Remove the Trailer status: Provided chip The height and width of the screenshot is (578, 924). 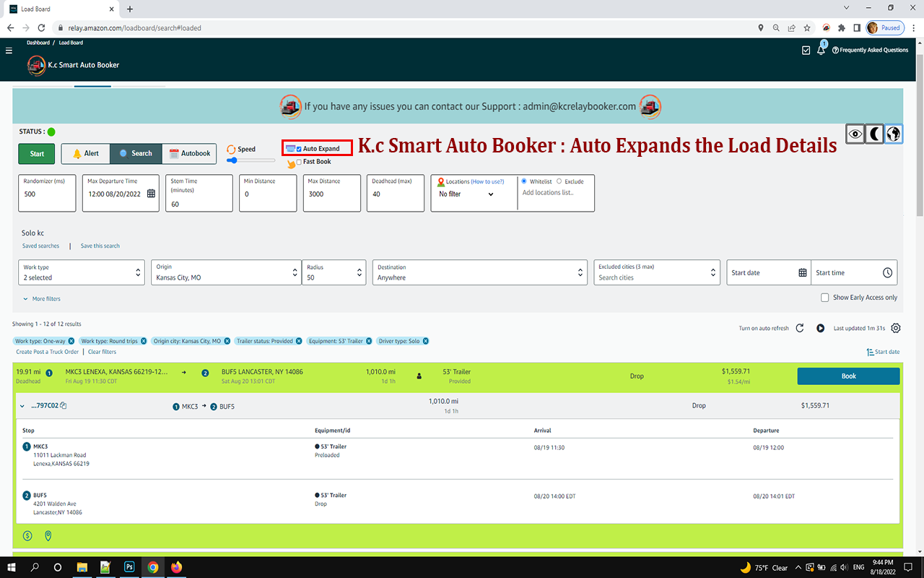[299, 341]
